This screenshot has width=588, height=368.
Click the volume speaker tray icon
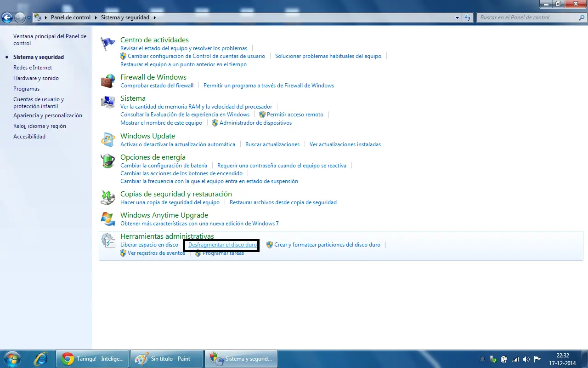click(526, 359)
